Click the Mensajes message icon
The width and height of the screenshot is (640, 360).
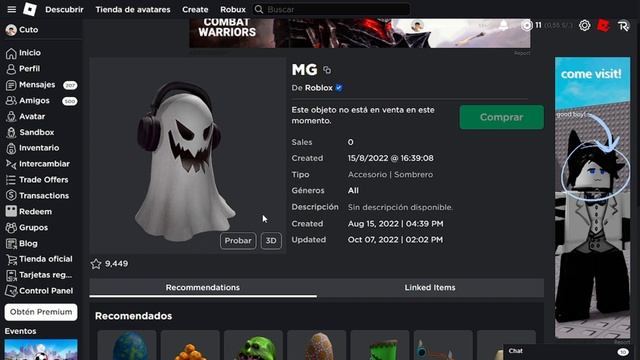pyautogui.click(x=11, y=85)
